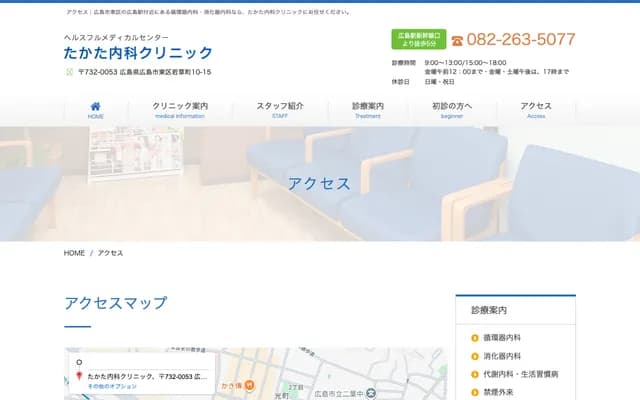
Task: Click bullet icon next to 禁煙外来
Action: (475, 393)
